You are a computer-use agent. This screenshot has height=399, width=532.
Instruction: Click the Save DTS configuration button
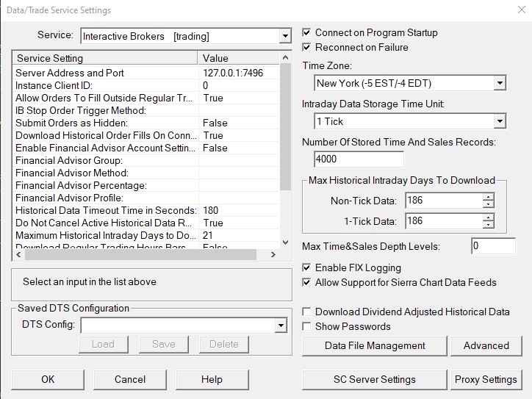coord(164,345)
